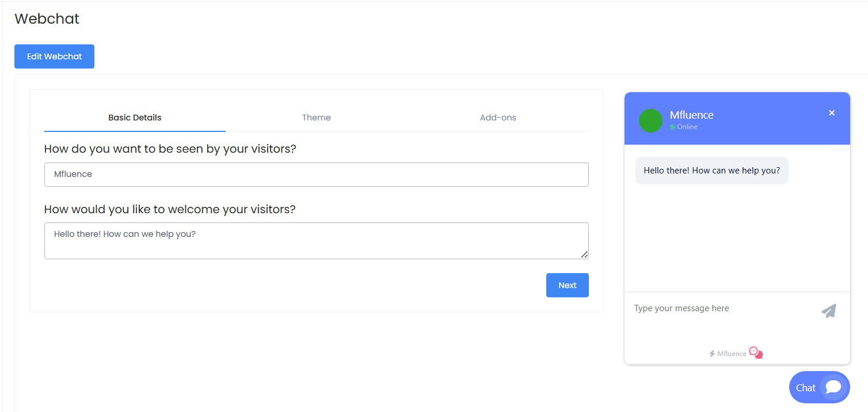Click the Next button
The image size is (868, 412).
coord(567,285)
